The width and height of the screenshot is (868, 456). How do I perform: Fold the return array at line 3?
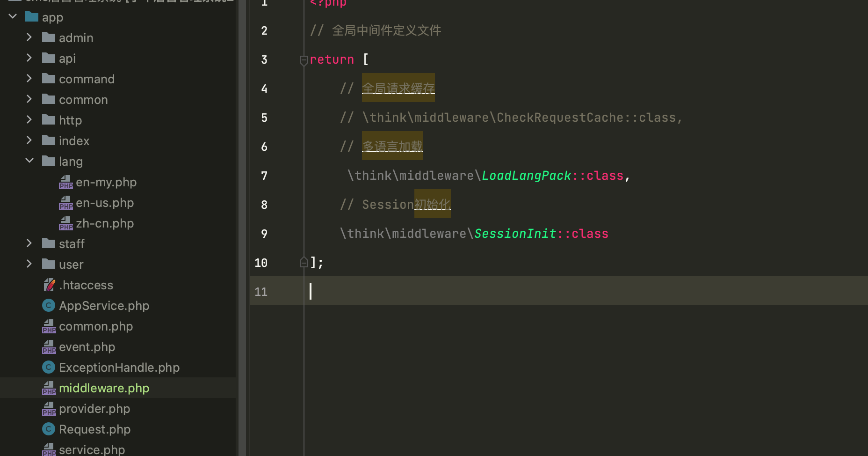[304, 60]
